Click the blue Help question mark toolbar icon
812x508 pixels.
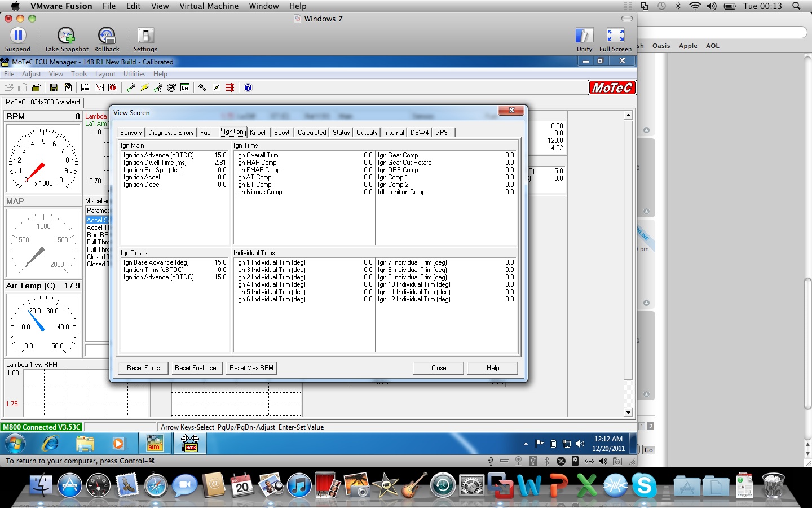(x=248, y=87)
